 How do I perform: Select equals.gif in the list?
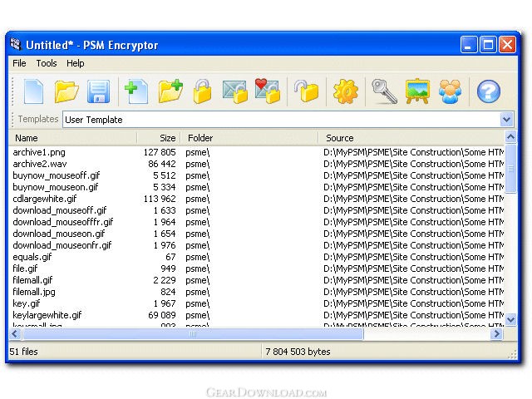click(32, 257)
